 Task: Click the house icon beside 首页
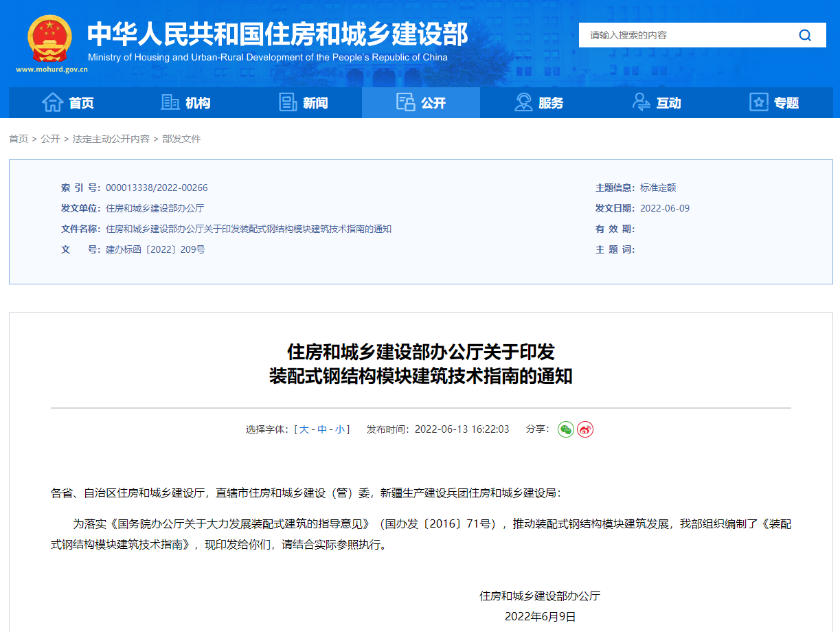(x=53, y=102)
